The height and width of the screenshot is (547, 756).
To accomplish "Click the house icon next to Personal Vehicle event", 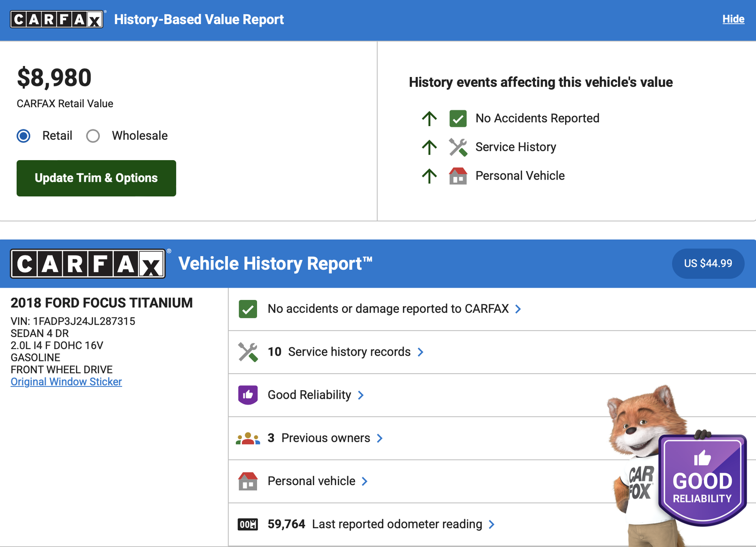I will [x=458, y=176].
